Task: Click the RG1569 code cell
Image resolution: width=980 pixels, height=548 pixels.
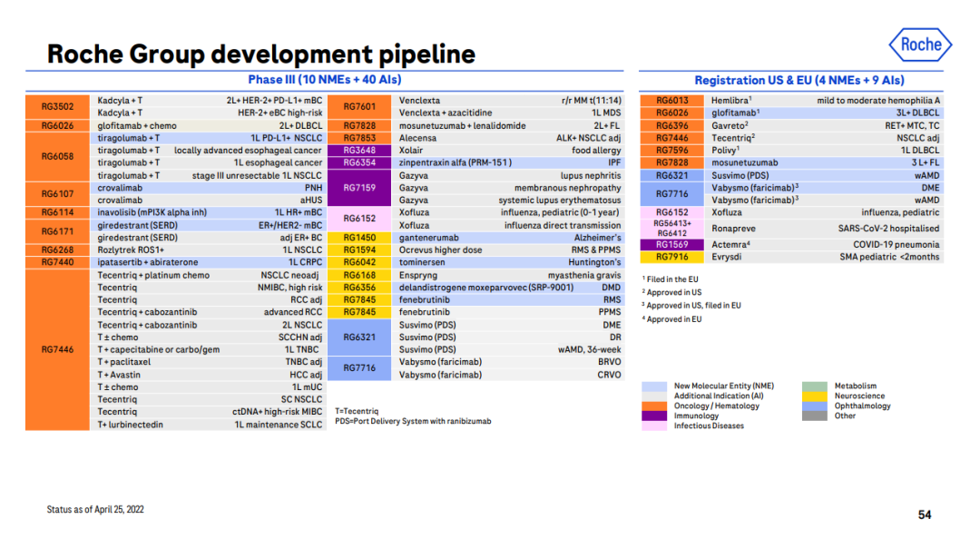Action: 671,245
